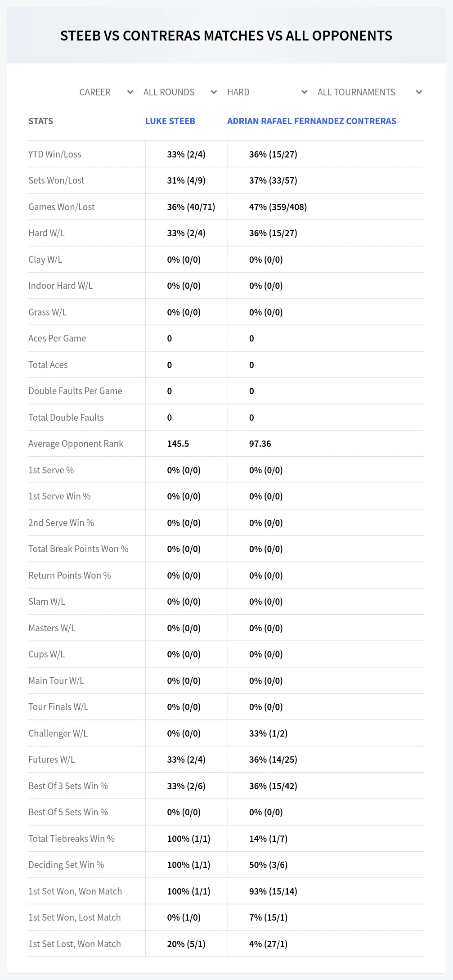Click the chevron beside ALL ROUNDS

[x=214, y=92]
